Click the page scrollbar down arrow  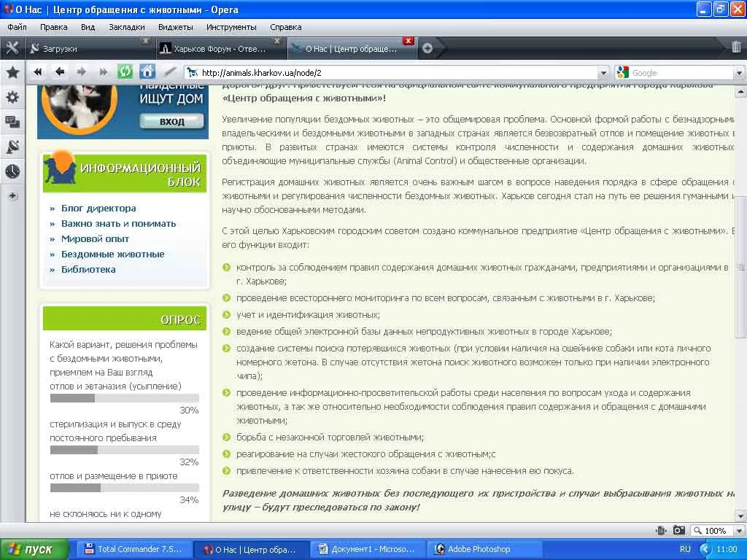point(741,516)
